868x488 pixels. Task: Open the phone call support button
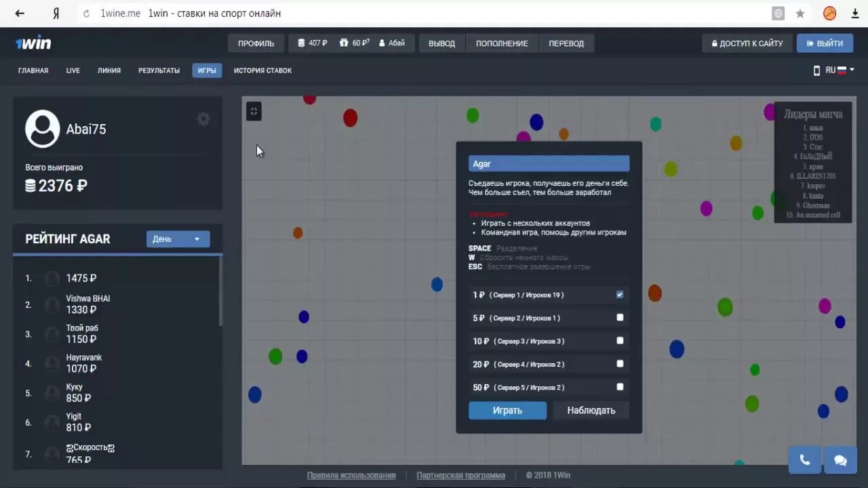pyautogui.click(x=805, y=460)
